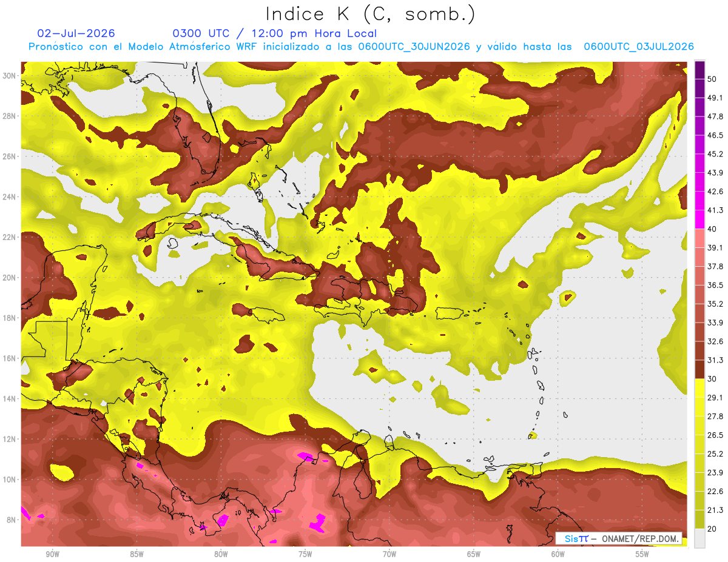Click the '20N' latitude axis label

click(x=10, y=277)
